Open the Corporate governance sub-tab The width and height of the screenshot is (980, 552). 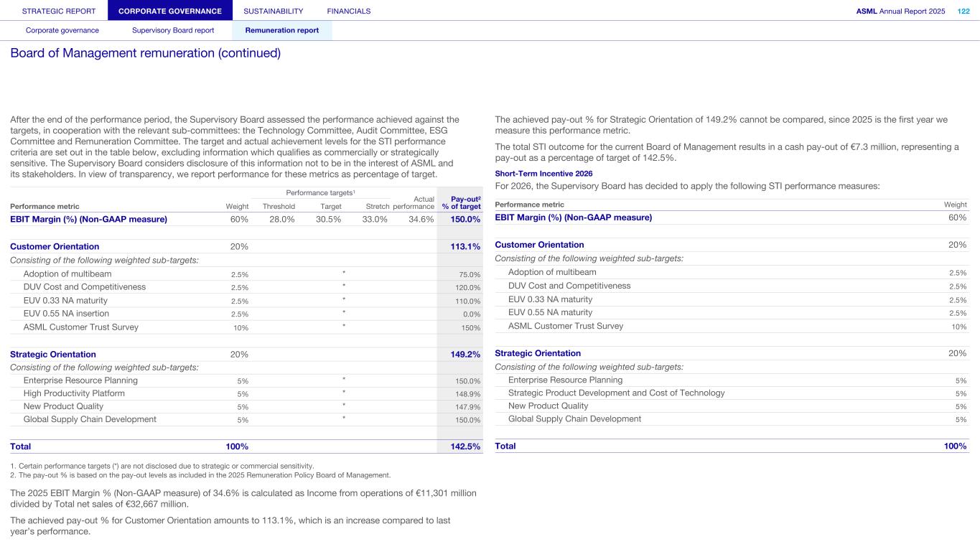(62, 30)
